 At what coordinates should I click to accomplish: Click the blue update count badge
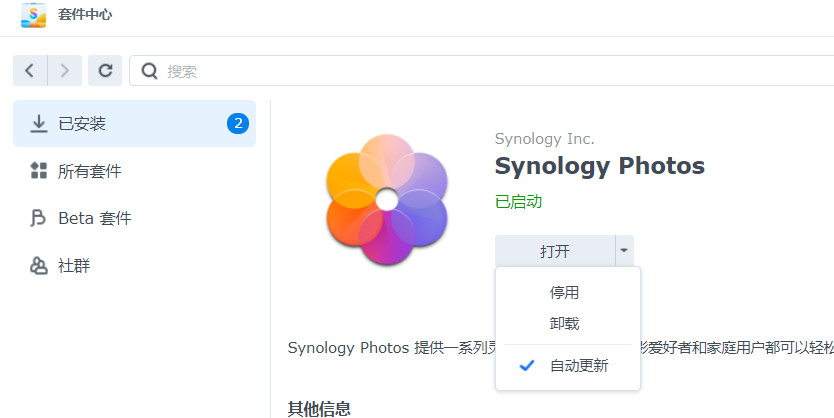click(x=238, y=123)
